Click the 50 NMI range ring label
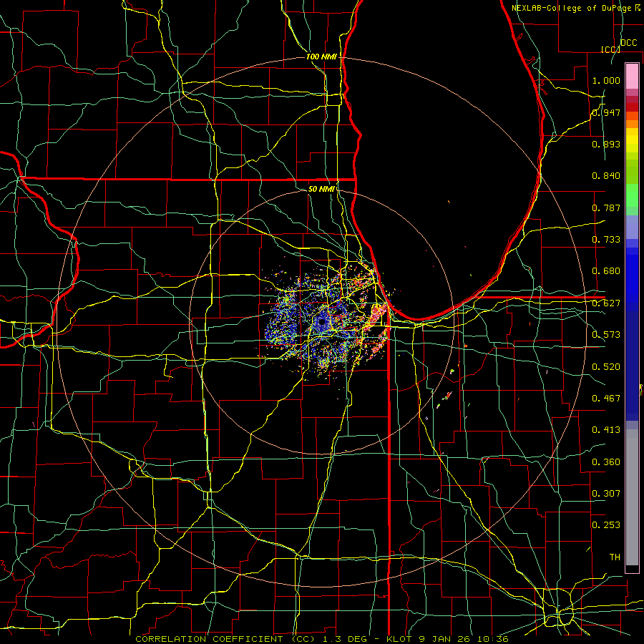Viewport: 644px width, 644px height. (x=321, y=189)
